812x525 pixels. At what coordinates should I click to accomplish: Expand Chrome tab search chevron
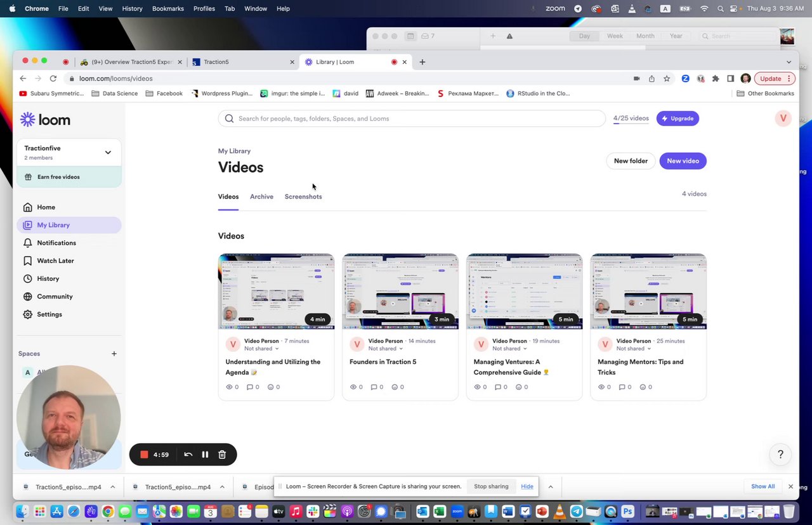coord(789,62)
